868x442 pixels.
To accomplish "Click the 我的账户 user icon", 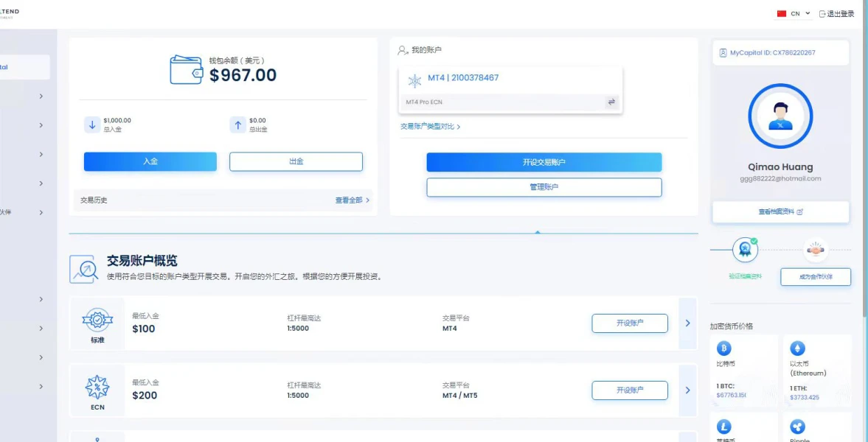I will [403, 50].
